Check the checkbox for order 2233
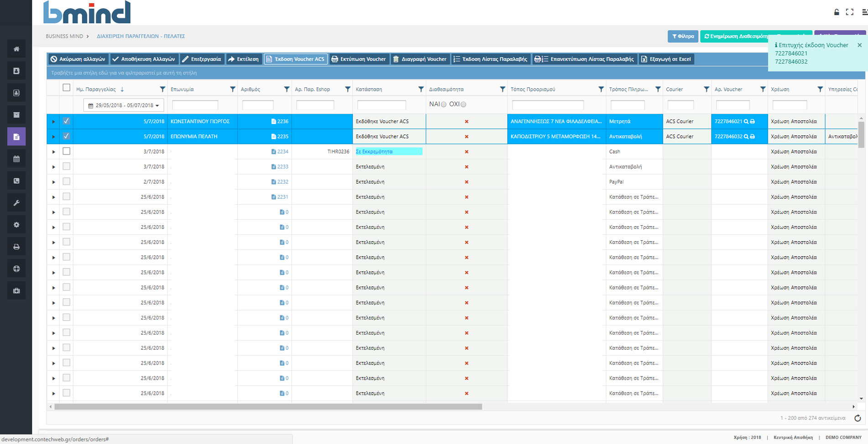The height and width of the screenshot is (444, 868). [66, 166]
